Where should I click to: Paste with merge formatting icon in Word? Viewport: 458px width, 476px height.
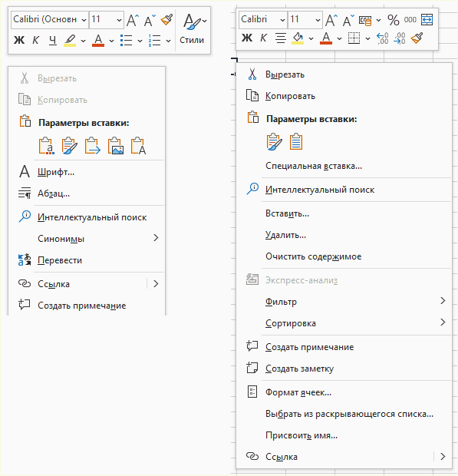93,146
